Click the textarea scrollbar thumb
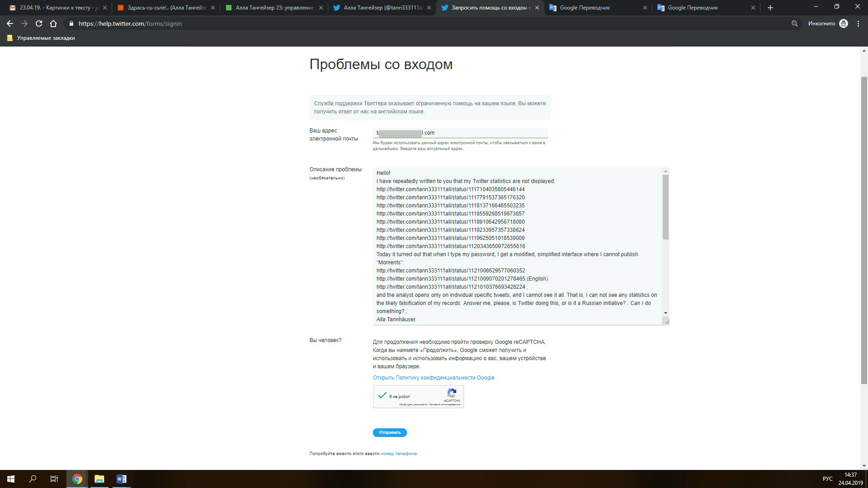 coord(665,207)
